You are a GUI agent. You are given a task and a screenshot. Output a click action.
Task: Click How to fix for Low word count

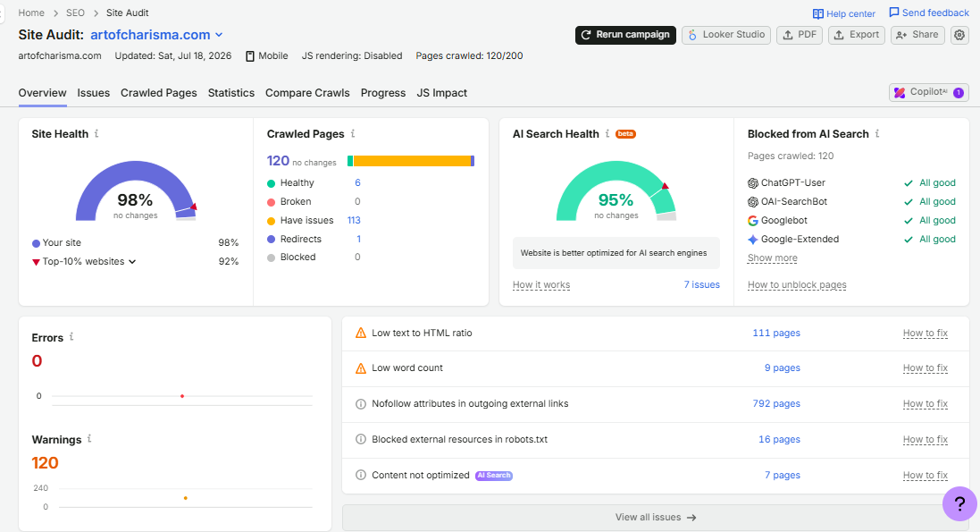[x=925, y=368]
